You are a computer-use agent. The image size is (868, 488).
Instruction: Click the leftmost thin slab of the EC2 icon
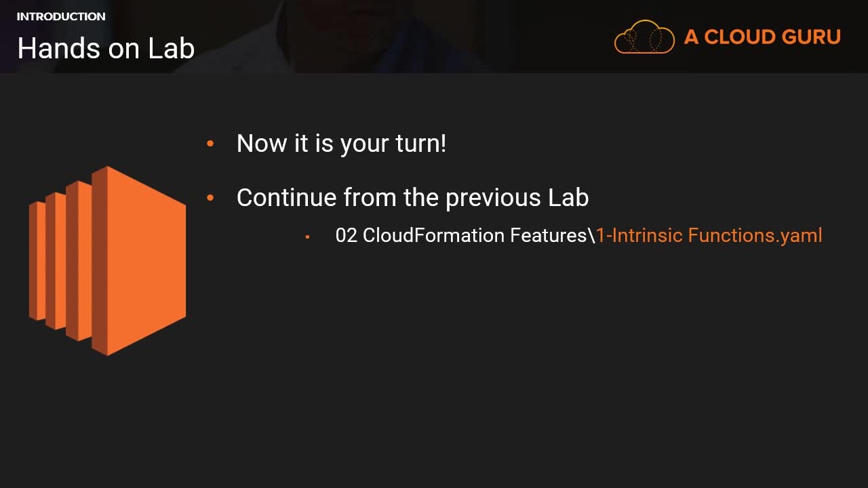coord(37,261)
